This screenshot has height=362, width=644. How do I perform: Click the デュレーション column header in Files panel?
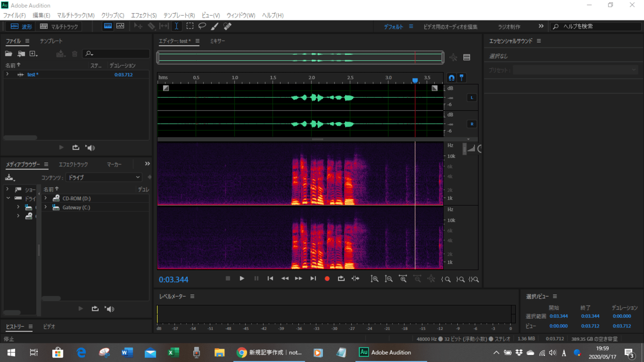pyautogui.click(x=123, y=65)
